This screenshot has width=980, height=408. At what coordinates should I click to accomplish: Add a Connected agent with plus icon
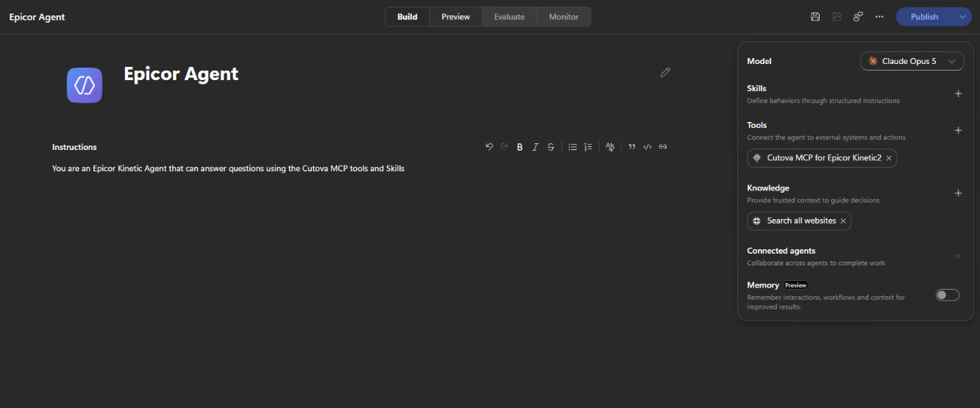tap(958, 257)
